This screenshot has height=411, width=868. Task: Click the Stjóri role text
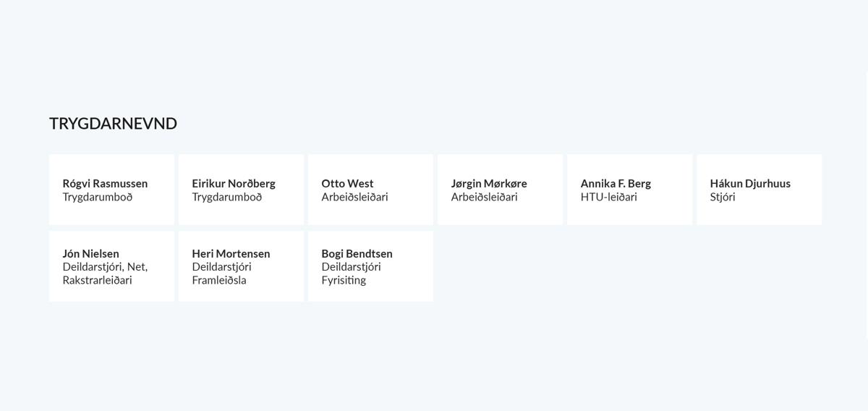[x=723, y=197]
